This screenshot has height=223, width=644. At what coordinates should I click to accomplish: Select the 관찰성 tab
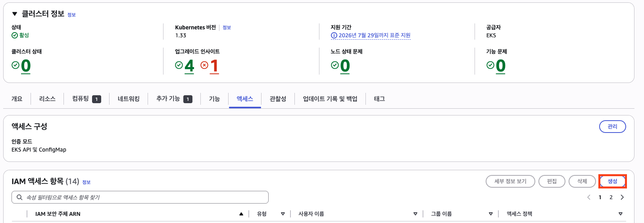point(278,99)
